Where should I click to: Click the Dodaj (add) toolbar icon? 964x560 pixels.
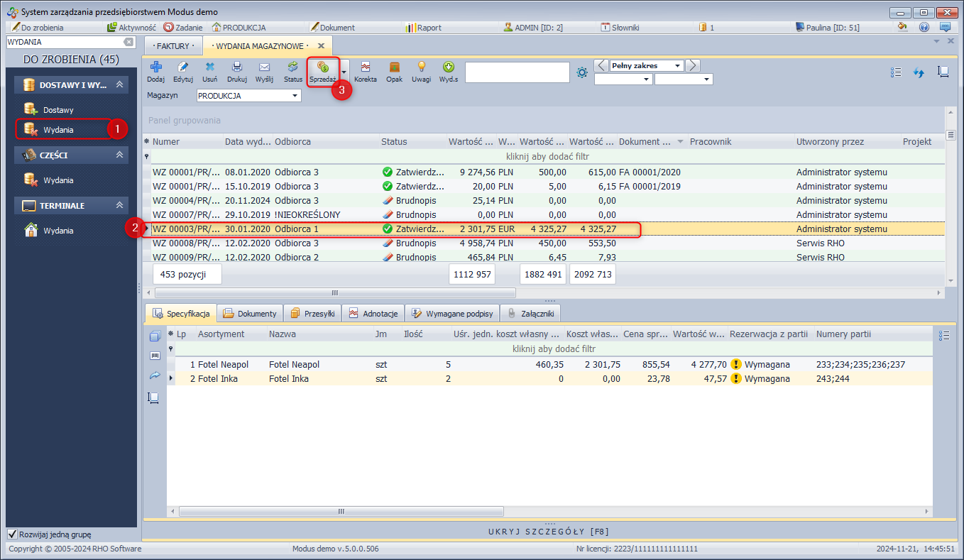pyautogui.click(x=155, y=68)
